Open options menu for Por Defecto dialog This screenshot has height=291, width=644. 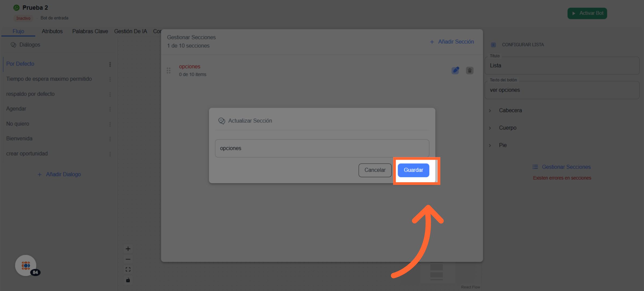click(110, 64)
